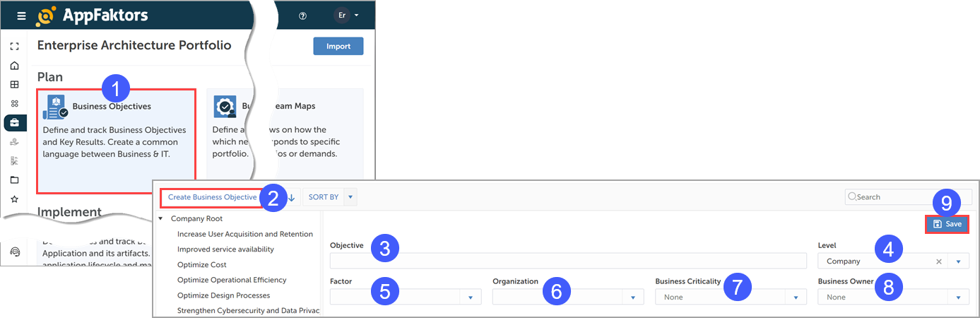This screenshot has width=980, height=318.
Task: Open the user profile dropdown 'Er'
Action: pyautogui.click(x=347, y=16)
